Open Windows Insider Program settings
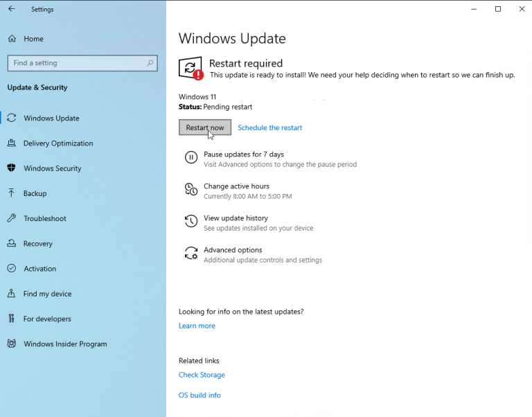The height and width of the screenshot is (417, 532). [65, 344]
